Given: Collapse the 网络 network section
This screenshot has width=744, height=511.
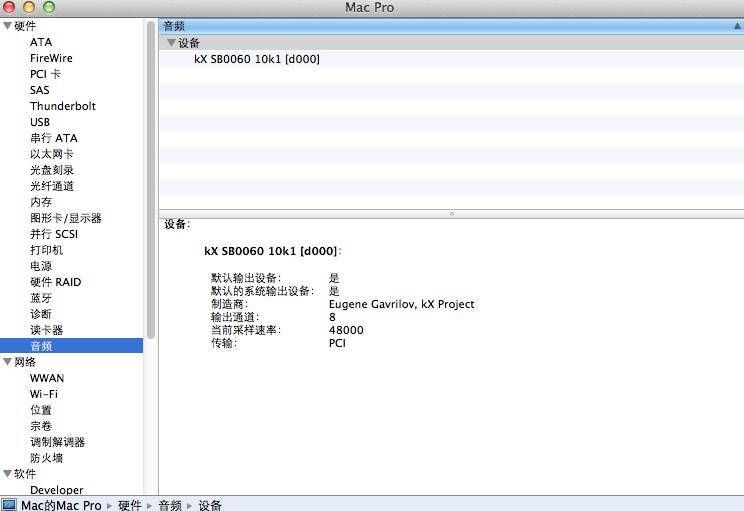Looking at the screenshot, I should (x=7, y=362).
